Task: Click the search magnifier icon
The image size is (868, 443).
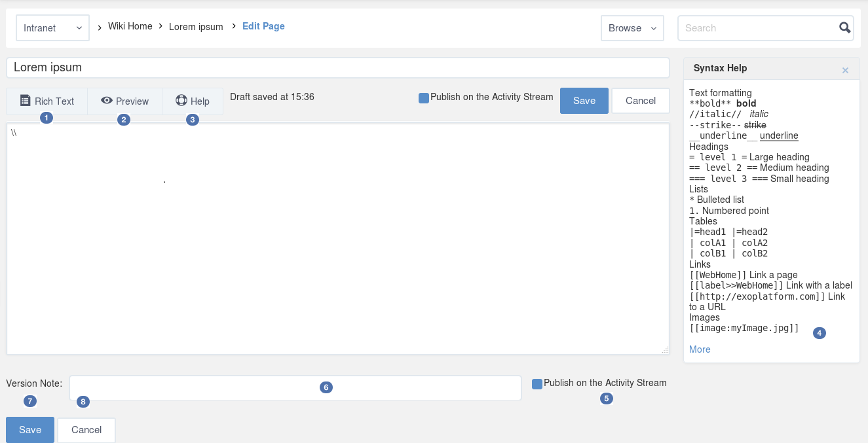Action: point(845,27)
